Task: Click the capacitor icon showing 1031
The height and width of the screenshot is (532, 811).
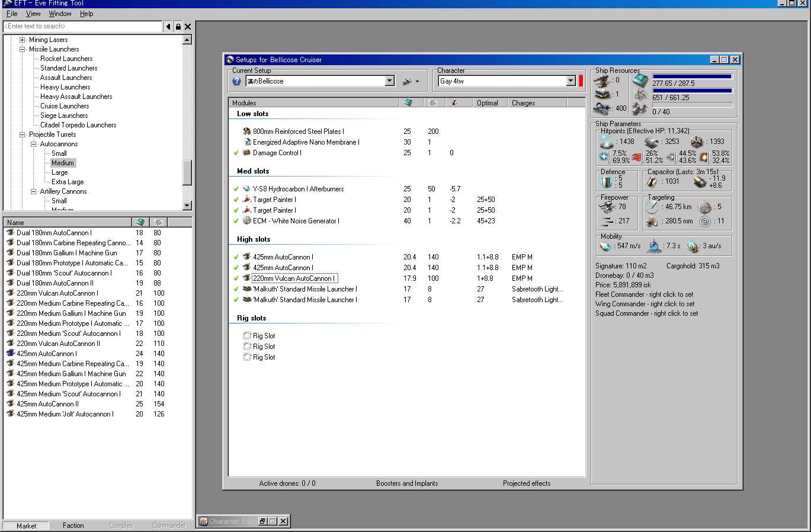Action: [653, 181]
